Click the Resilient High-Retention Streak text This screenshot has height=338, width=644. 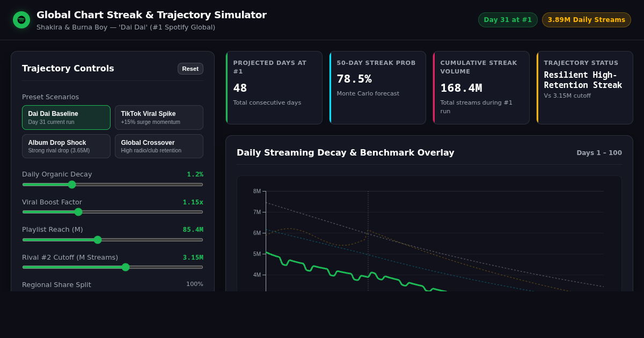coord(583,80)
